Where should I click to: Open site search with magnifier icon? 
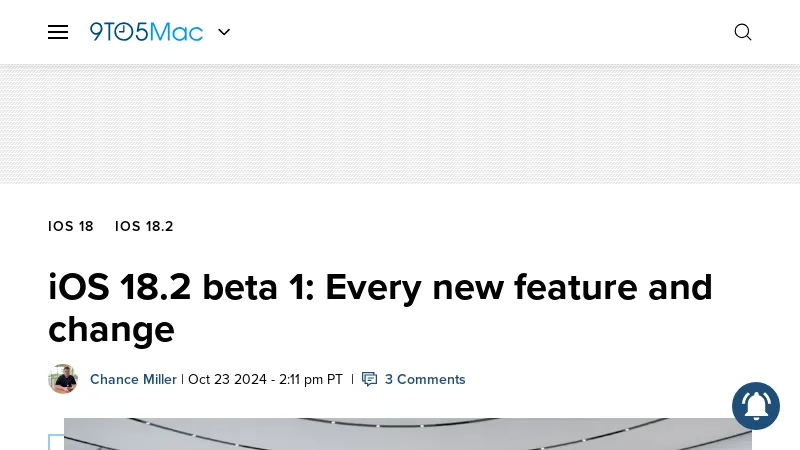coord(743,32)
